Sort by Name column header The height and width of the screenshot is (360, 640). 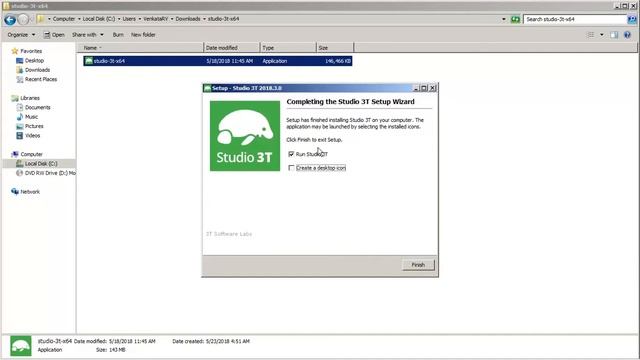140,48
